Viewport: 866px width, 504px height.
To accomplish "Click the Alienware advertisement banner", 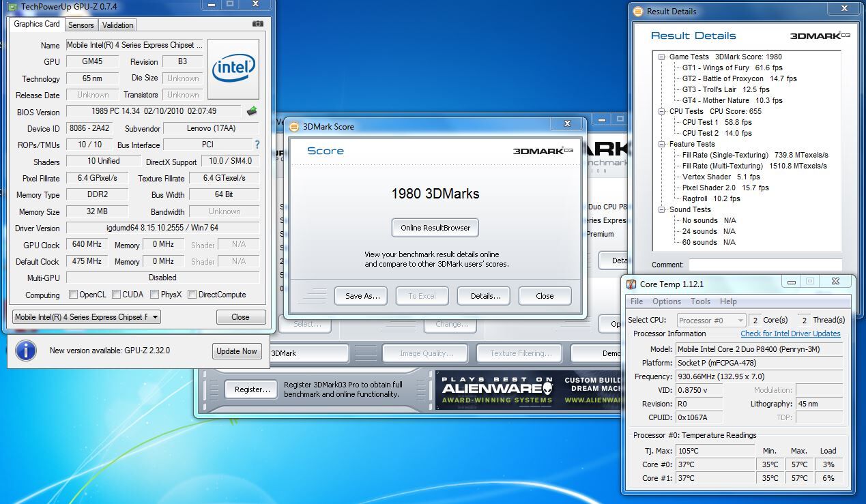I will point(528,389).
